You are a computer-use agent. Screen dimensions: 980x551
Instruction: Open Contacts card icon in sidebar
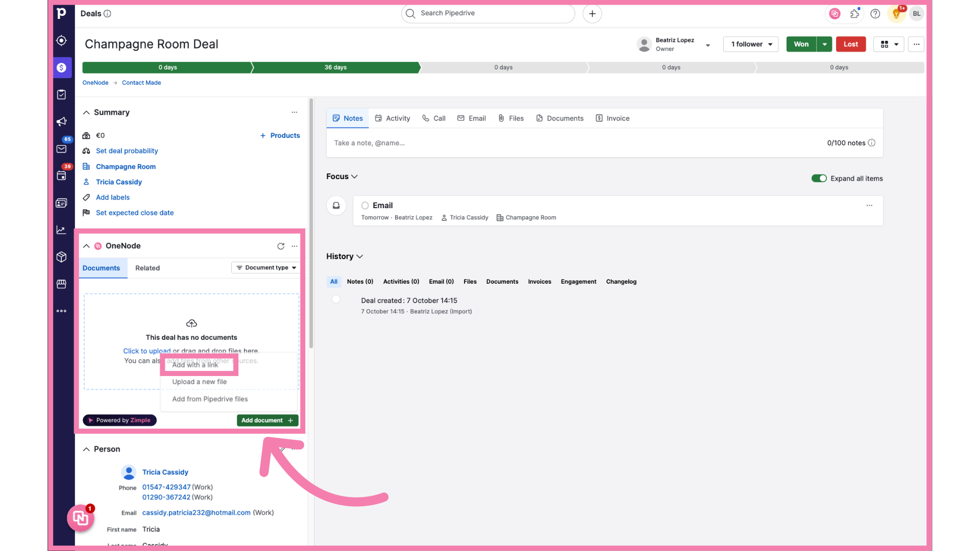(x=61, y=203)
